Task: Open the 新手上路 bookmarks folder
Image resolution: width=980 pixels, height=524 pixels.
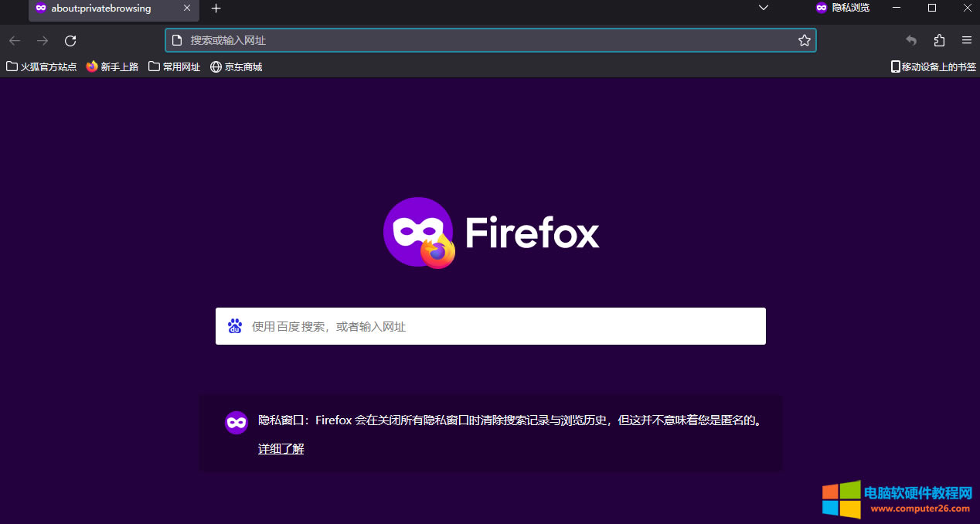Action: tap(111, 66)
